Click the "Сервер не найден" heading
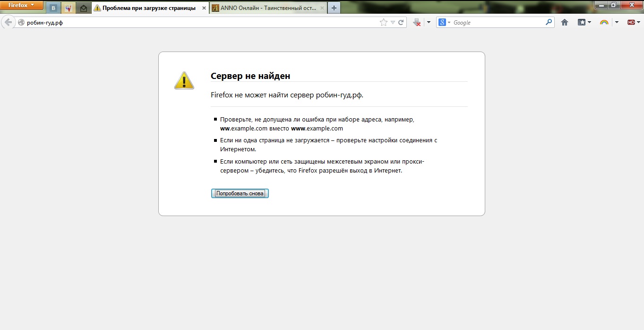 pyautogui.click(x=250, y=76)
